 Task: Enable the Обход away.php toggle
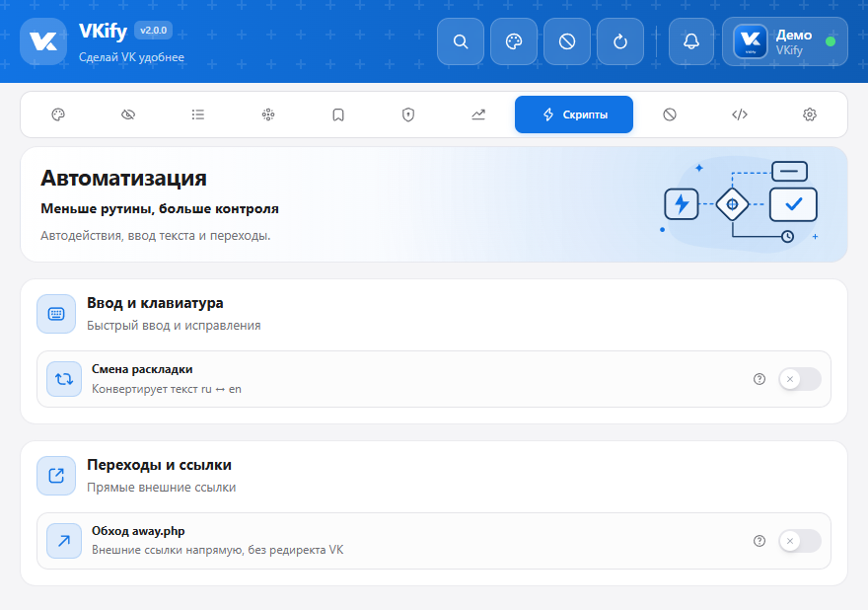800,541
